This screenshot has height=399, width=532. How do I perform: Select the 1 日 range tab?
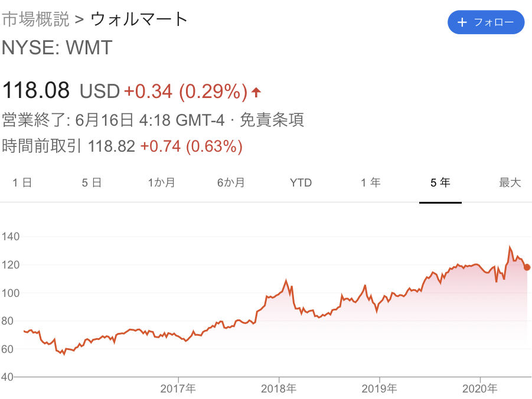tap(22, 182)
